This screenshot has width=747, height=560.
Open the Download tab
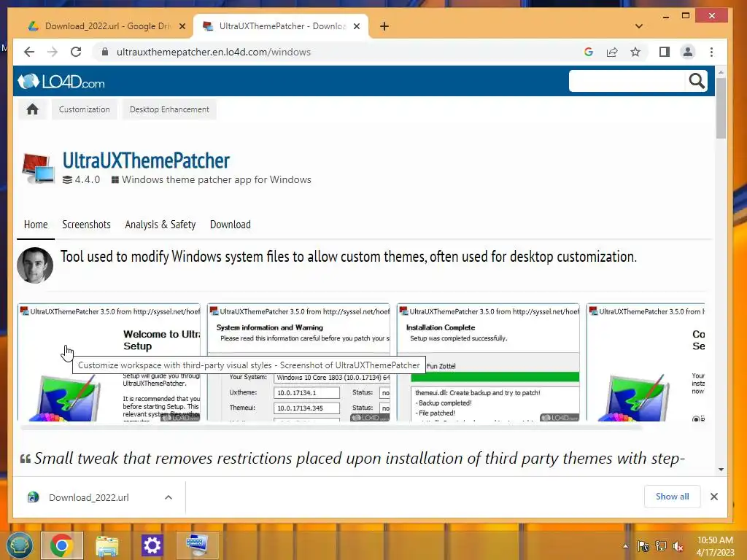230,225
